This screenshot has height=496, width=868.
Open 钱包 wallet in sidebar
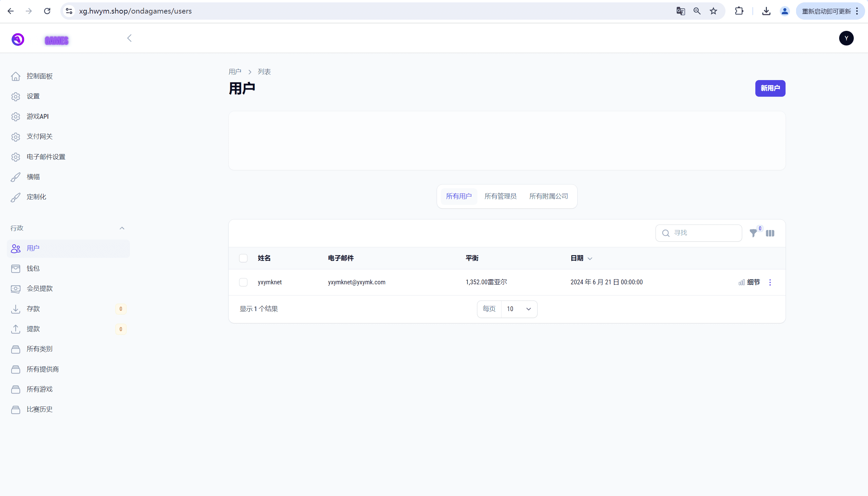(33, 268)
